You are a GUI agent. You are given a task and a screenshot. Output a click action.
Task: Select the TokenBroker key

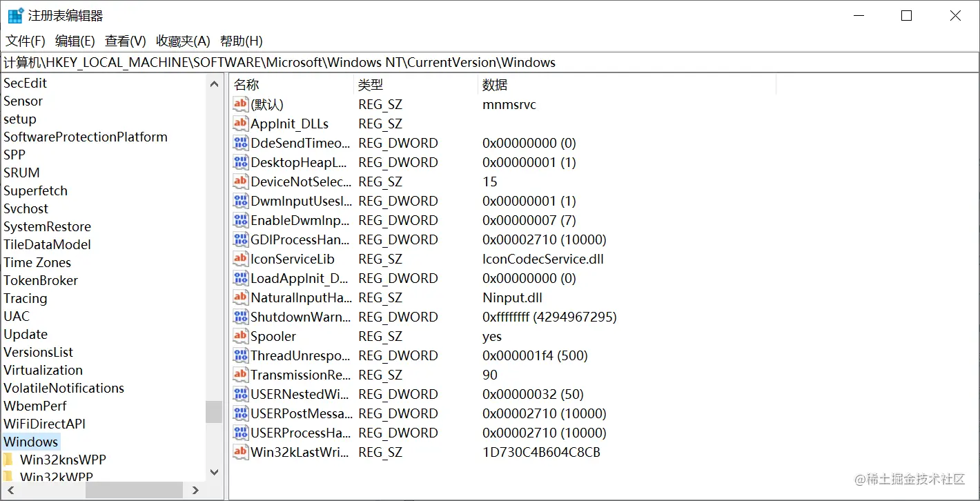click(41, 280)
